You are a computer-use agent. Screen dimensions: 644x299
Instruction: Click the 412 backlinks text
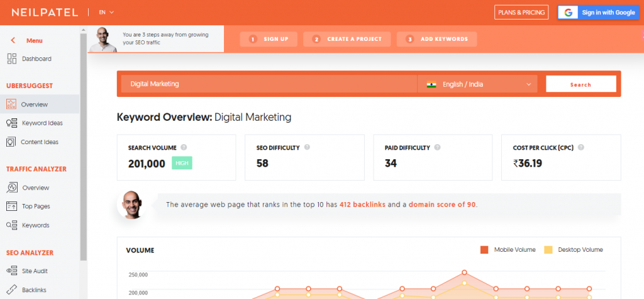(363, 205)
